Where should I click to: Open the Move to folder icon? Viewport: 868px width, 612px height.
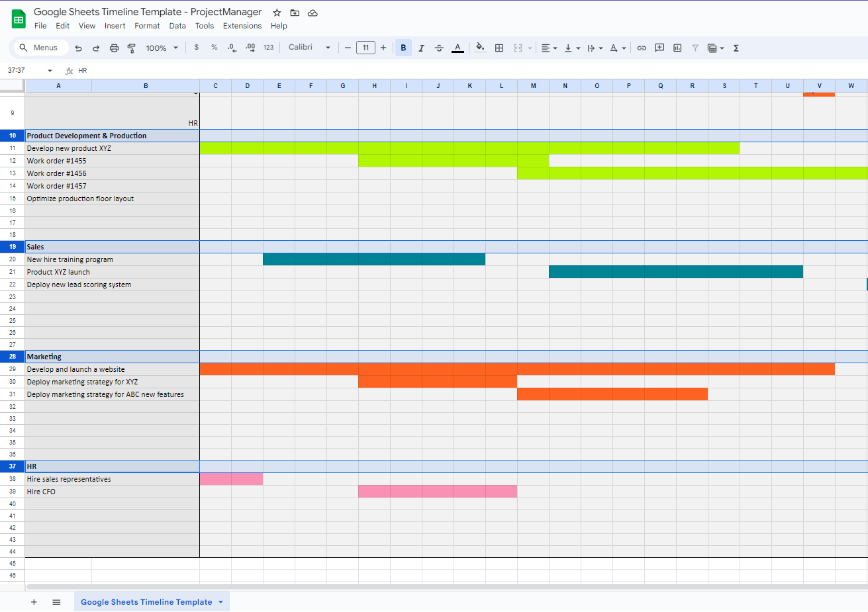[x=295, y=13]
